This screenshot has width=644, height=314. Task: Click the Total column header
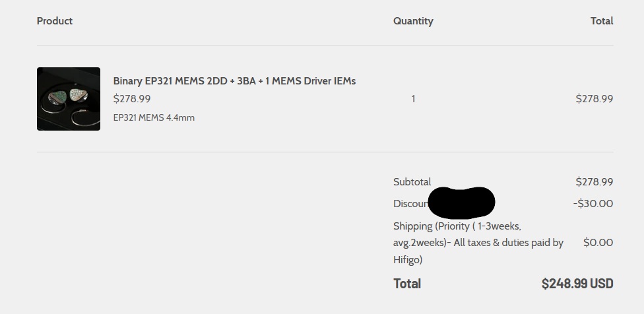[602, 21]
